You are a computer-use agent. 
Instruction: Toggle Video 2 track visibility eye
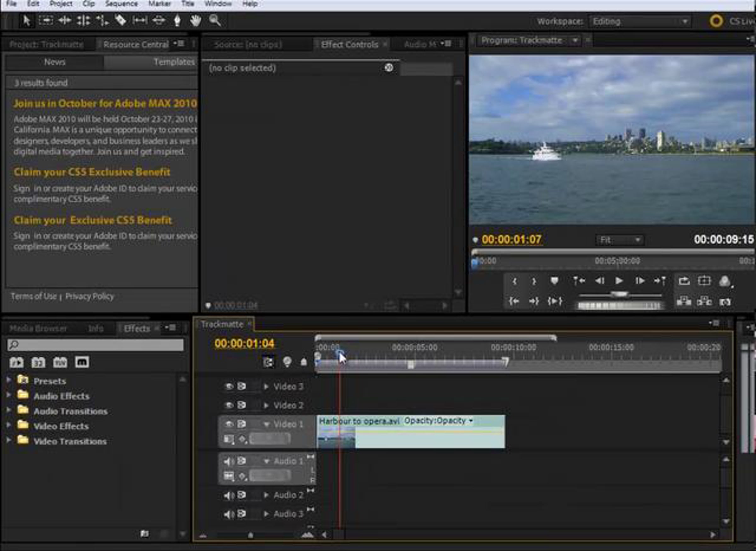pyautogui.click(x=229, y=405)
